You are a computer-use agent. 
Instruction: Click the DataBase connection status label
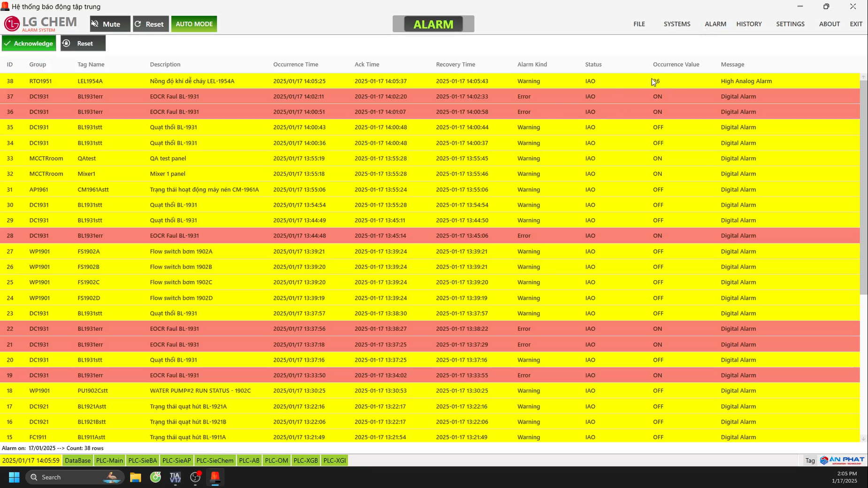coord(78,460)
